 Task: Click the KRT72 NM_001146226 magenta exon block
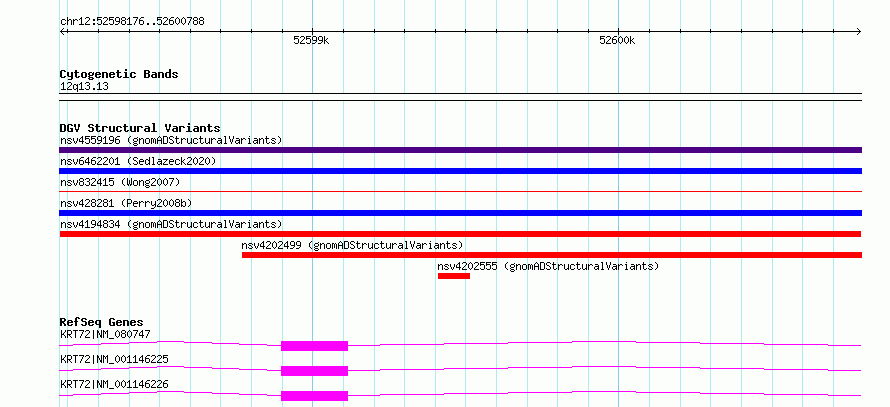tap(314, 396)
